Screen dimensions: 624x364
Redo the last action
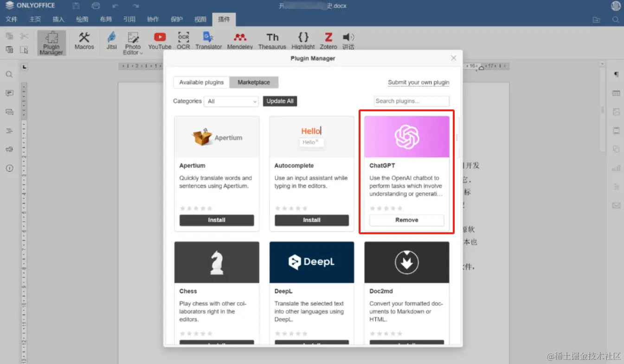tap(135, 6)
